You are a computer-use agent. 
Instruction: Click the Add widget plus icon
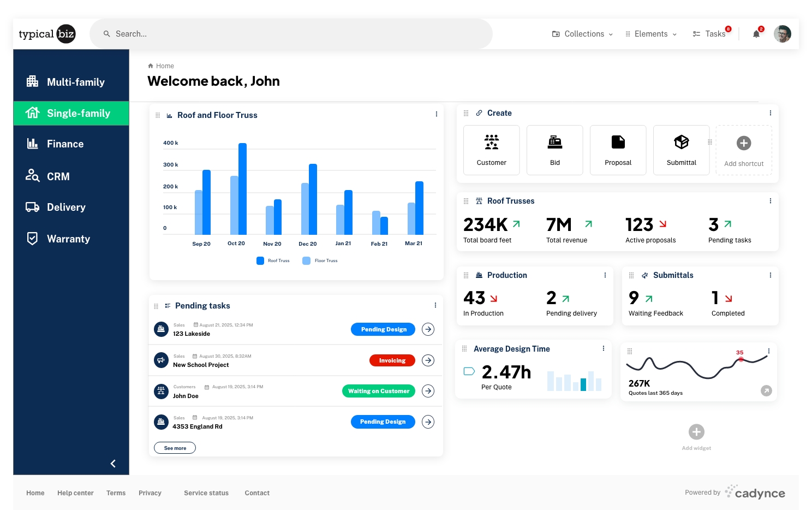(696, 432)
